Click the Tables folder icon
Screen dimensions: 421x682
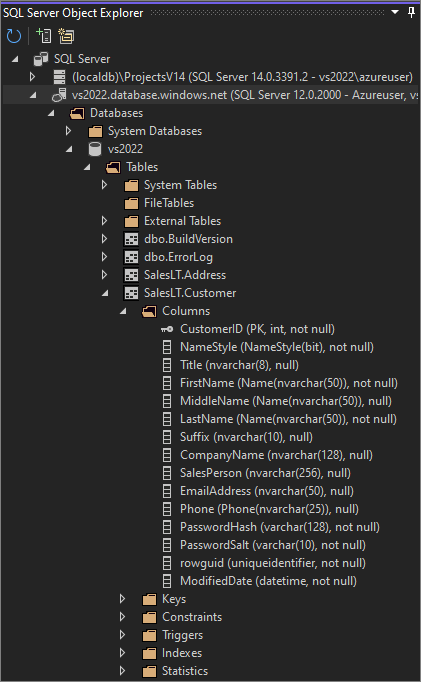click(113, 167)
